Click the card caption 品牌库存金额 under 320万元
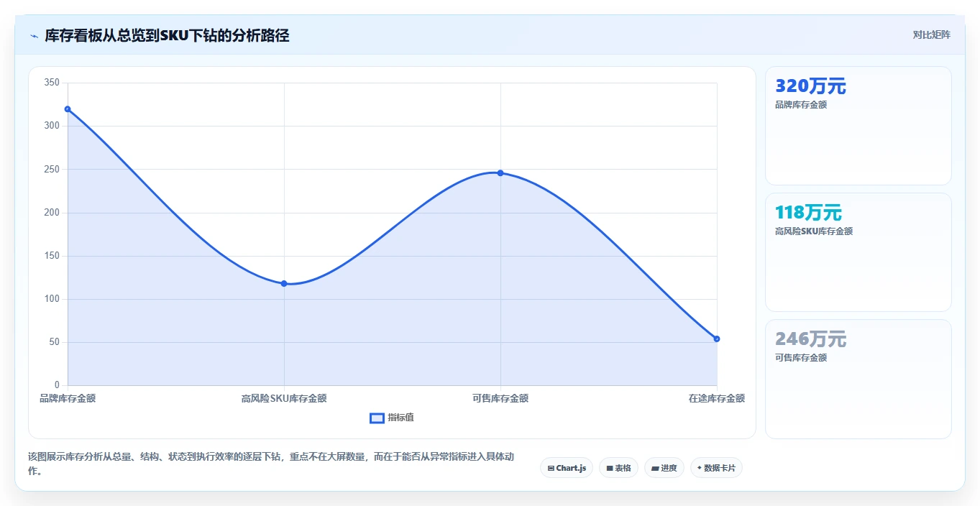This screenshot has height=506, width=980. click(x=801, y=105)
